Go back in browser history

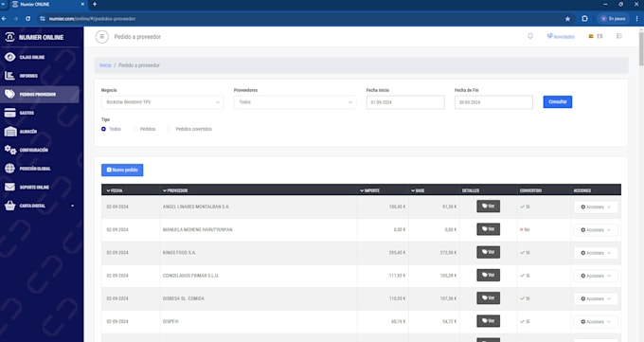(x=4, y=19)
